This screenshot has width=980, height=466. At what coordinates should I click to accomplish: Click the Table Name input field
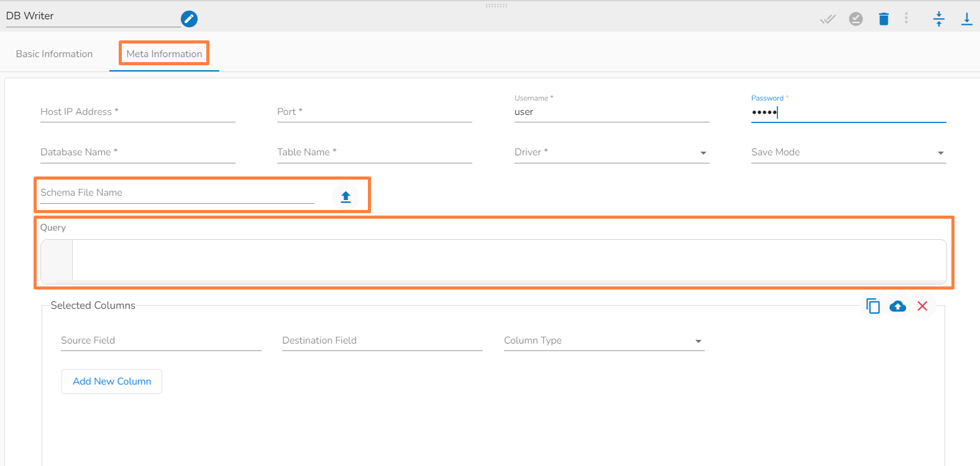[x=374, y=153]
